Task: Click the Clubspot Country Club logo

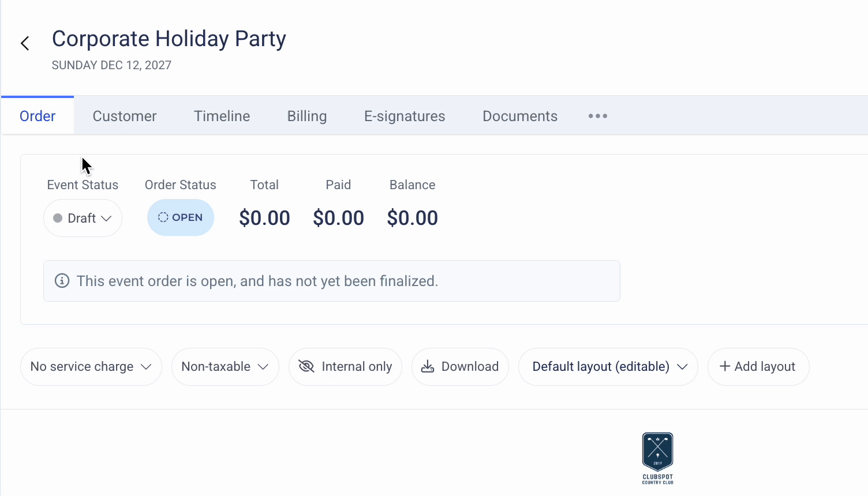Action: (x=657, y=458)
